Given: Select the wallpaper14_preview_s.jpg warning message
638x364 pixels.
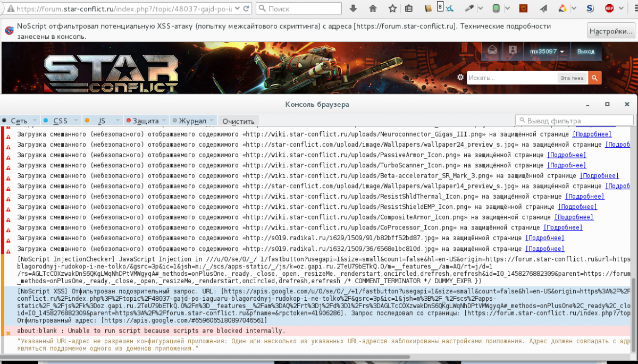Looking at the screenshot, I should (x=317, y=186).
